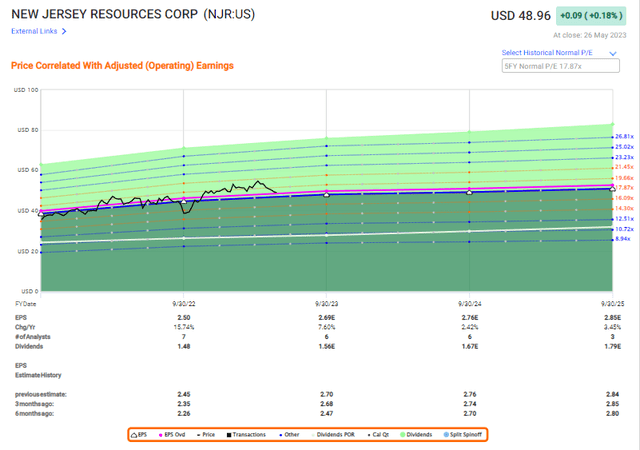Click the EPS triangle marker at 9/30/22
Screen dimensions: 640x450
pos(184,202)
